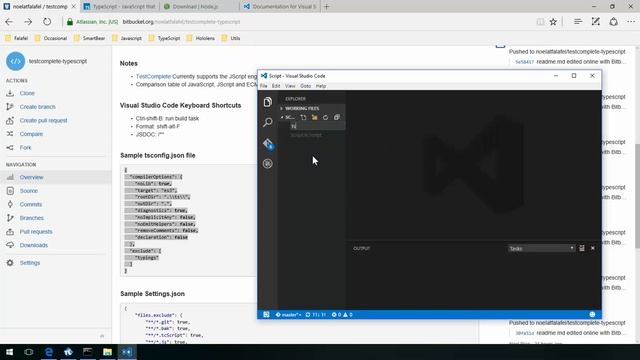Close the Output panel
This screenshot has height=360, width=640.
(x=593, y=248)
